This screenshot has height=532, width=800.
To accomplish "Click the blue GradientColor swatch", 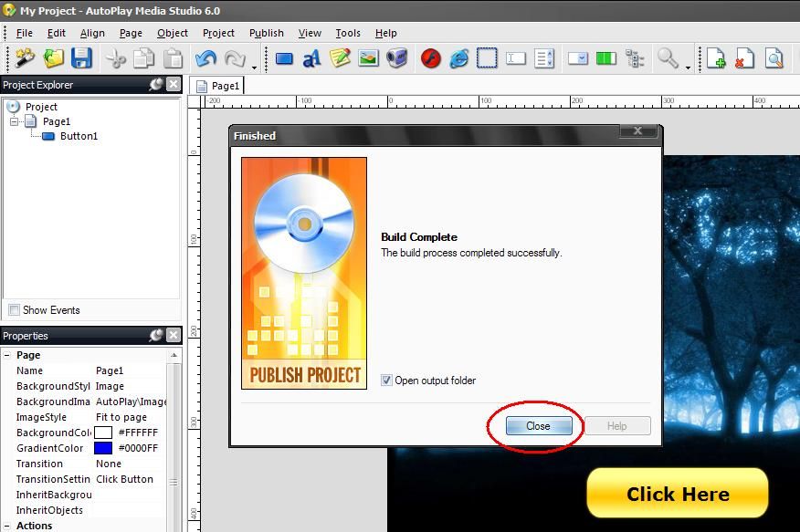I will 103,448.
